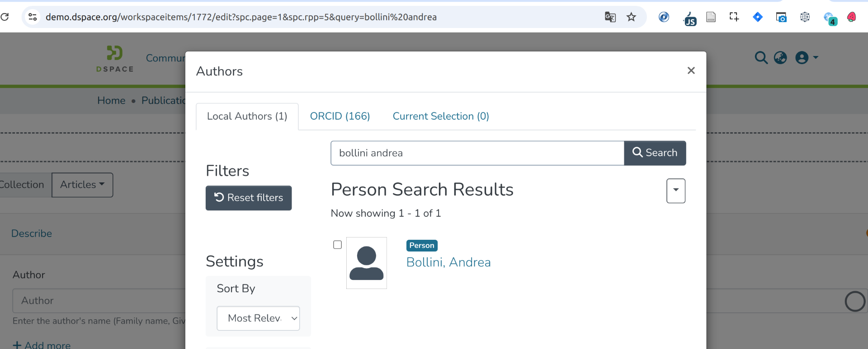Click the translate page icon
The image size is (868, 349).
[x=610, y=17]
